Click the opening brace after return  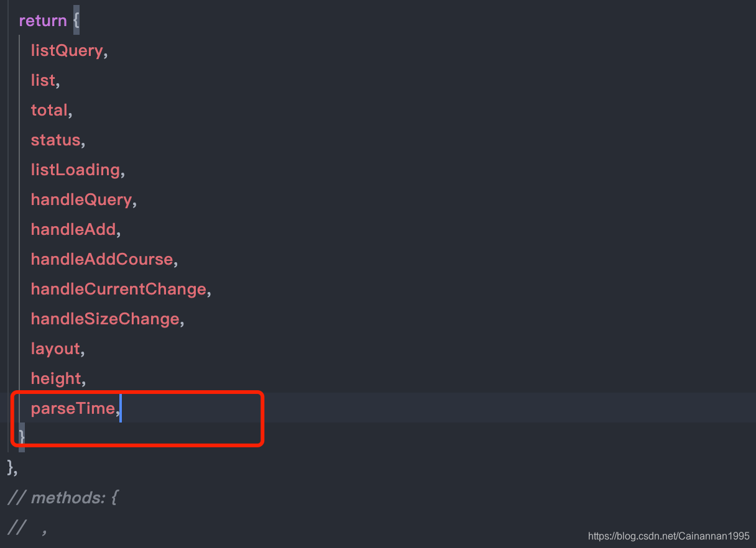click(76, 21)
